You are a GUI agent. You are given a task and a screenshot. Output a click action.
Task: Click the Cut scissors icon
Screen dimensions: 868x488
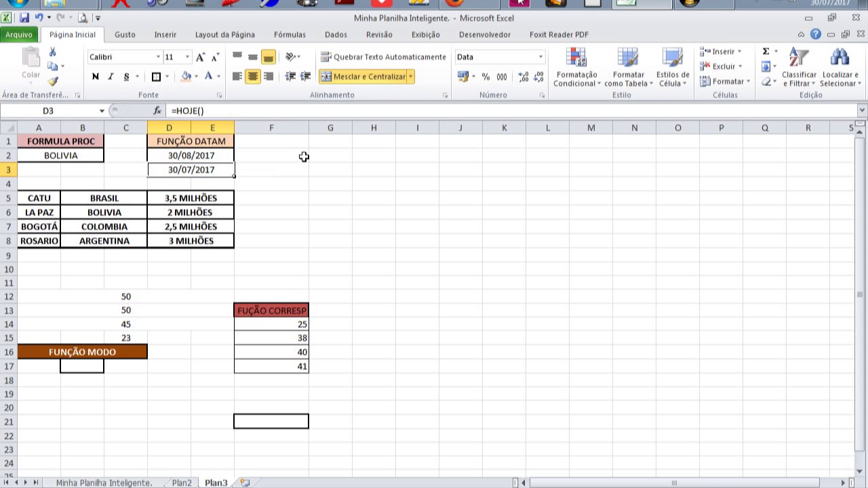coord(53,52)
